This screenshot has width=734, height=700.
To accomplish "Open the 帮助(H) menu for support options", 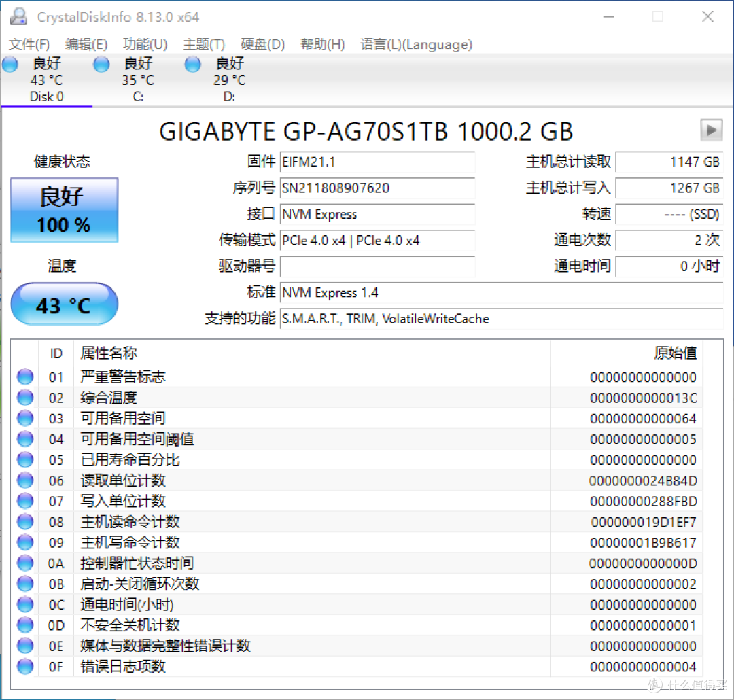I will [x=322, y=44].
